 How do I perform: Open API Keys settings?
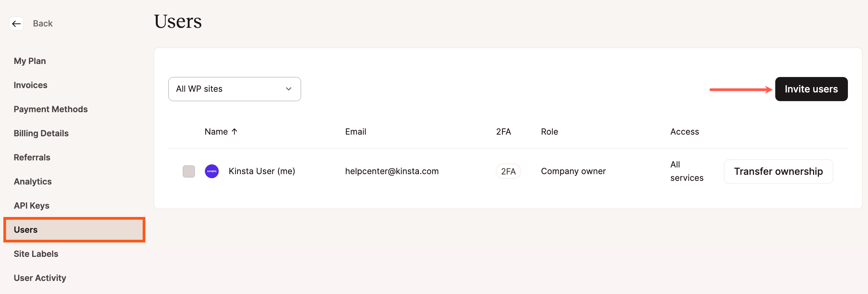coord(31,205)
